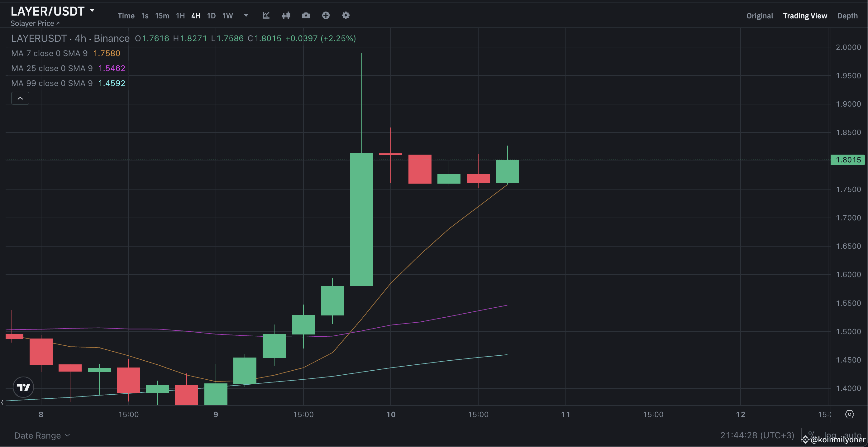Select the 1D timeframe
The image size is (868, 447).
coord(211,16)
